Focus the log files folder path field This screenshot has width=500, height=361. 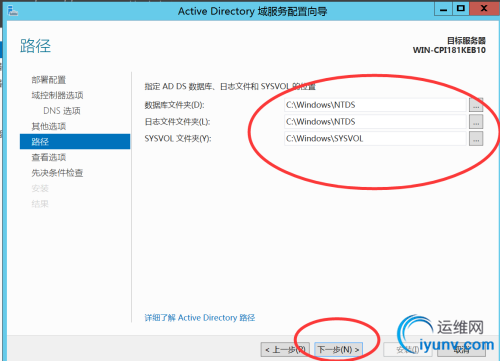tap(375, 122)
